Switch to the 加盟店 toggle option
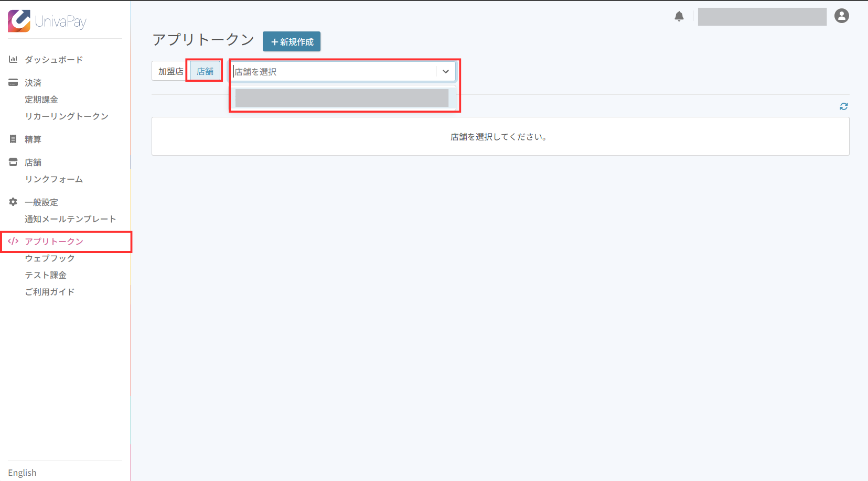868x481 pixels. point(170,71)
